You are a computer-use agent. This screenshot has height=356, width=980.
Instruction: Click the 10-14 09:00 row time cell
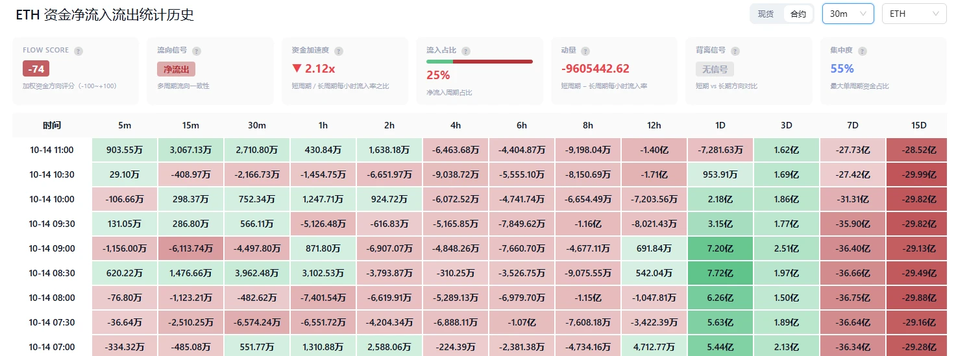tap(52, 248)
